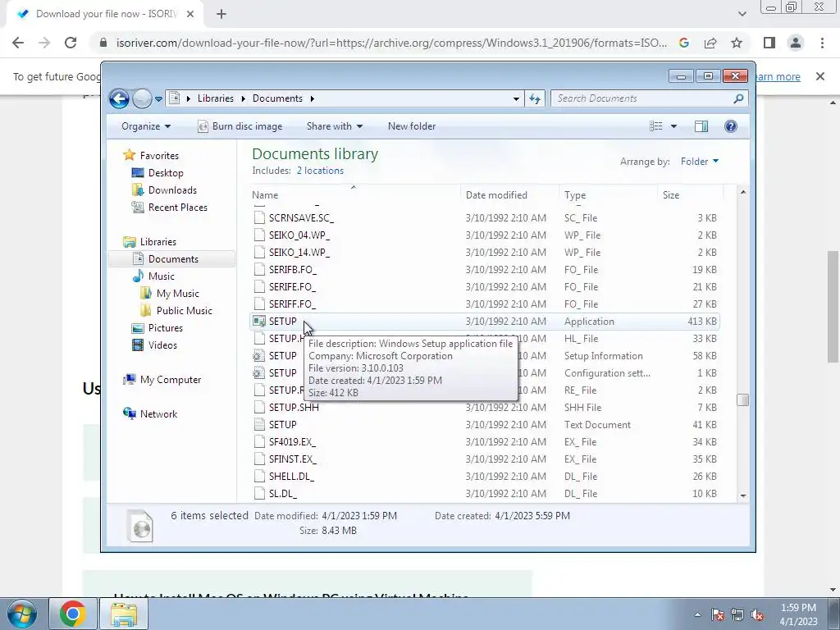The image size is (840, 630).
Task: Dismiss Chrome notification bar
Action: (820, 76)
